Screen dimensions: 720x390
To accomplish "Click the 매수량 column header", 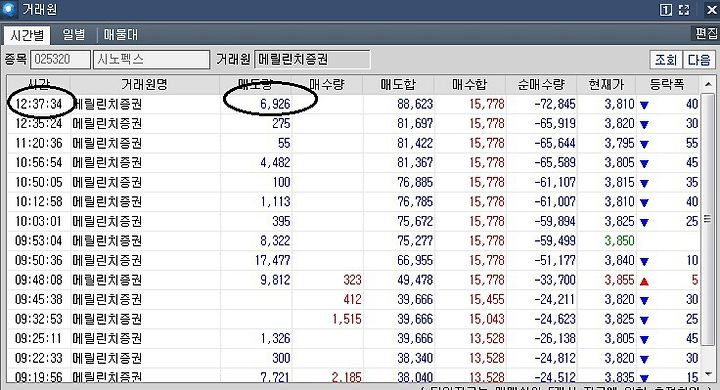I will click(327, 85).
